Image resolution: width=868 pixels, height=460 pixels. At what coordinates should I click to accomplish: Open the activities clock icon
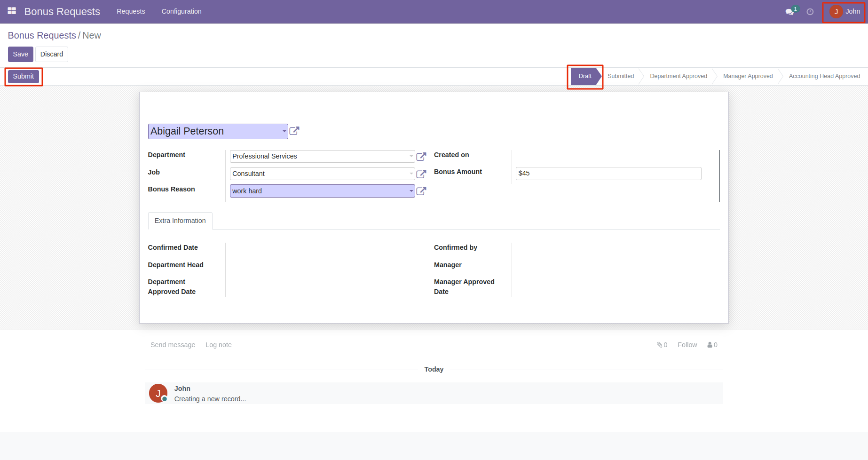[x=810, y=12]
